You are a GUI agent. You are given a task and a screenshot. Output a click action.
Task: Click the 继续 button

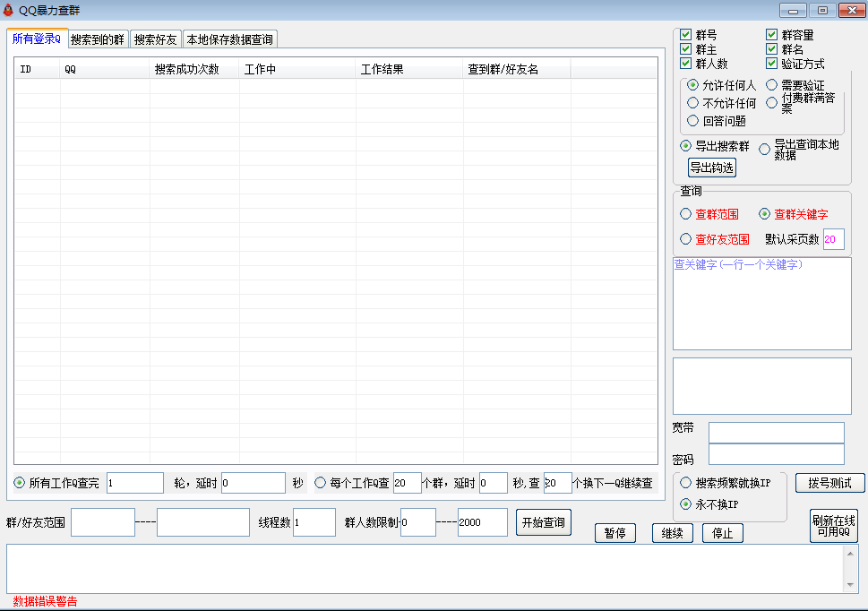(x=673, y=533)
